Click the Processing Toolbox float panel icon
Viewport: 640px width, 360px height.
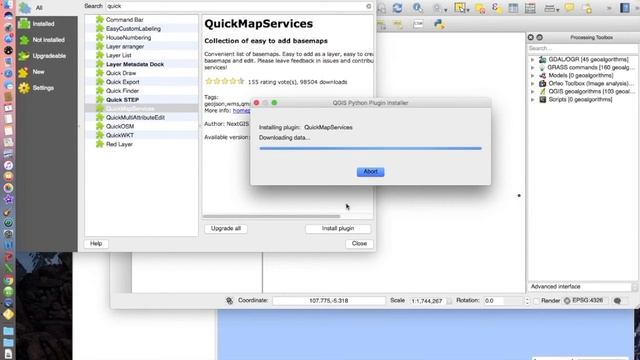pos(540,37)
